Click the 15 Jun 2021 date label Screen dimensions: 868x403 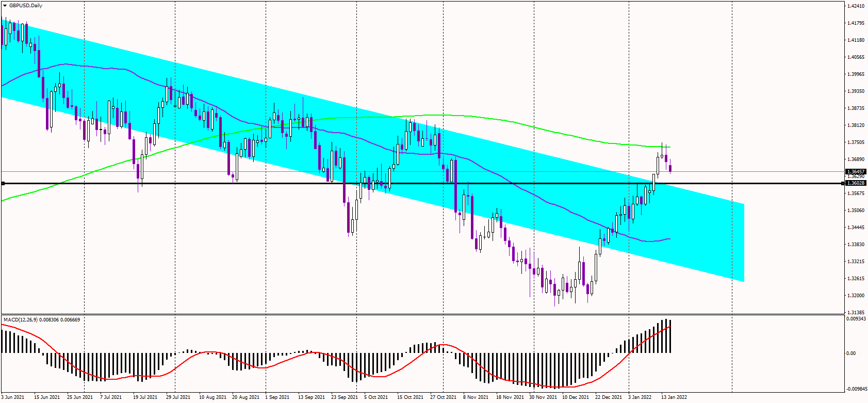point(47,397)
